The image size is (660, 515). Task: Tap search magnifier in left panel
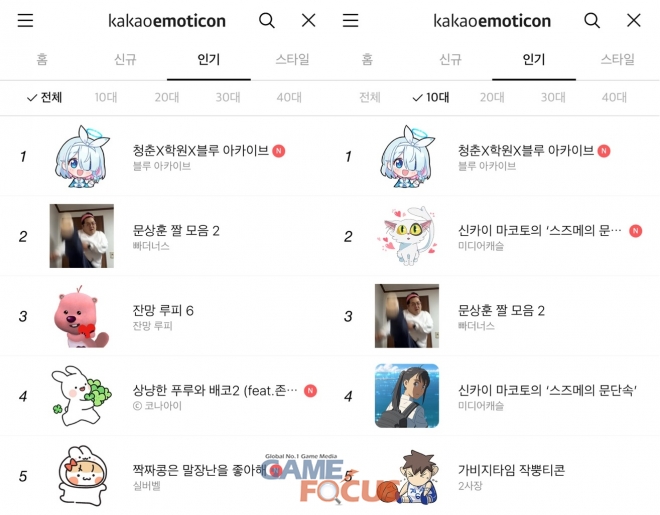point(267,20)
